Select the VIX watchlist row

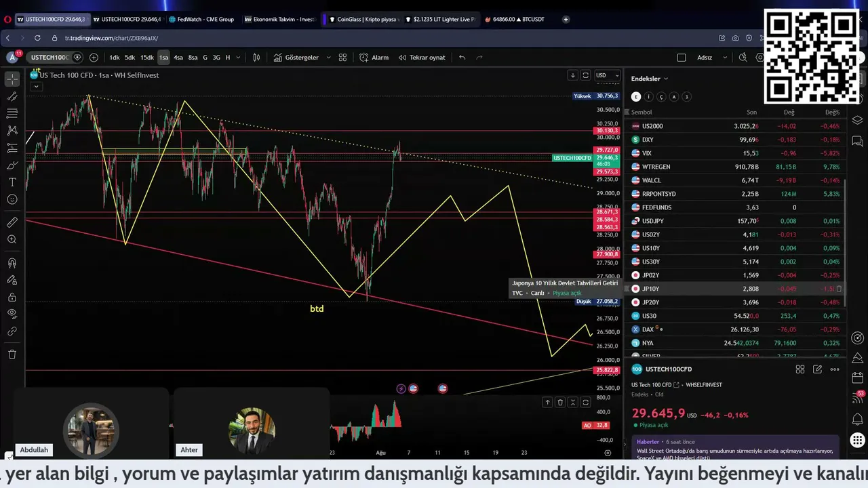coord(736,153)
